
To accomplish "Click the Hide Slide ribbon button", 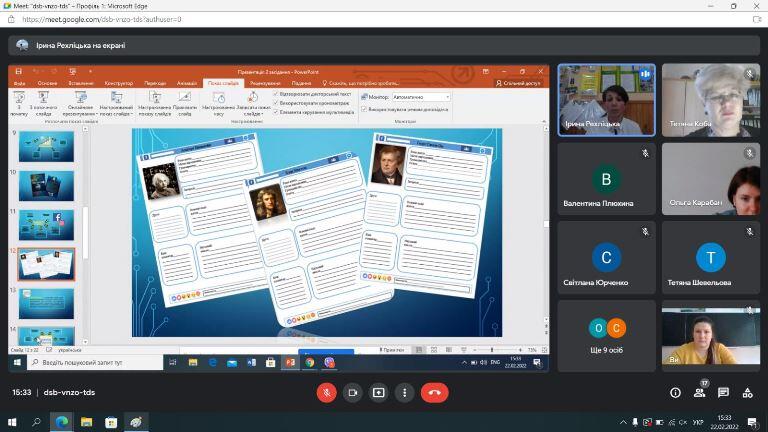I will click(x=185, y=103).
